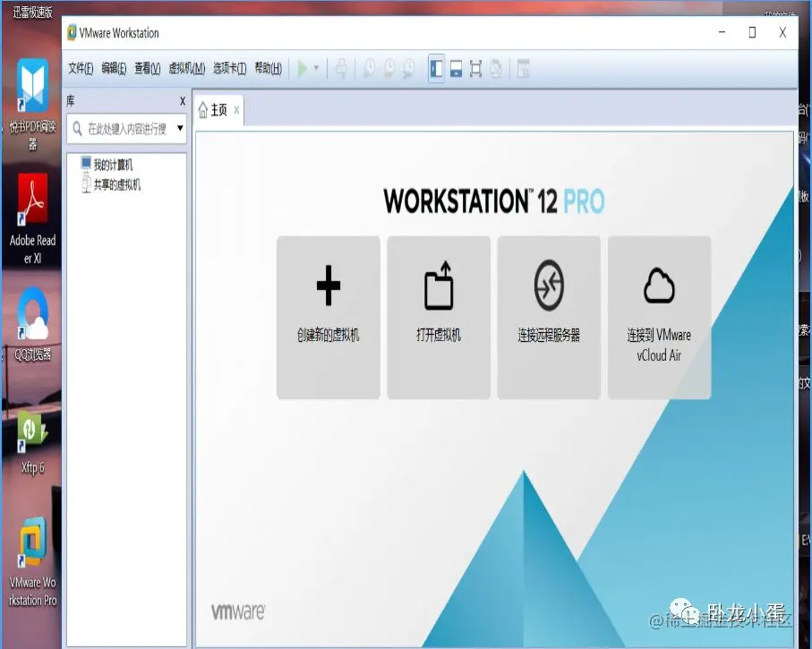Select 共享的虚拟机 in the library tree
Image resolution: width=812 pixels, height=649 pixels.
111,184
